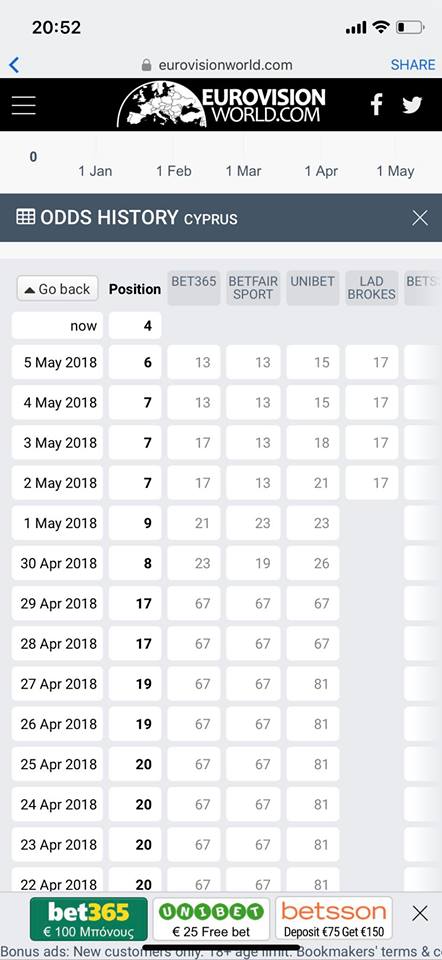
Task: Select the UNIBET column header
Action: (313, 288)
